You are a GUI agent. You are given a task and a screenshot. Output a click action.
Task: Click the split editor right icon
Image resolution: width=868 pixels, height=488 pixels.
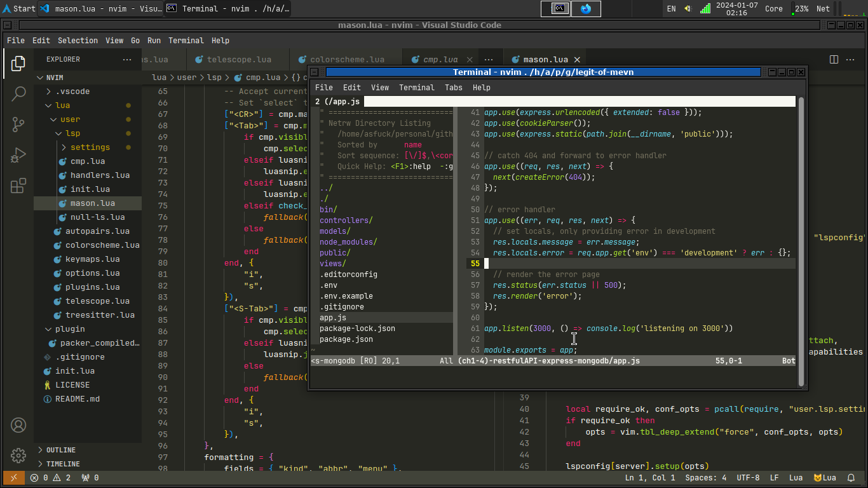pyautogui.click(x=834, y=59)
